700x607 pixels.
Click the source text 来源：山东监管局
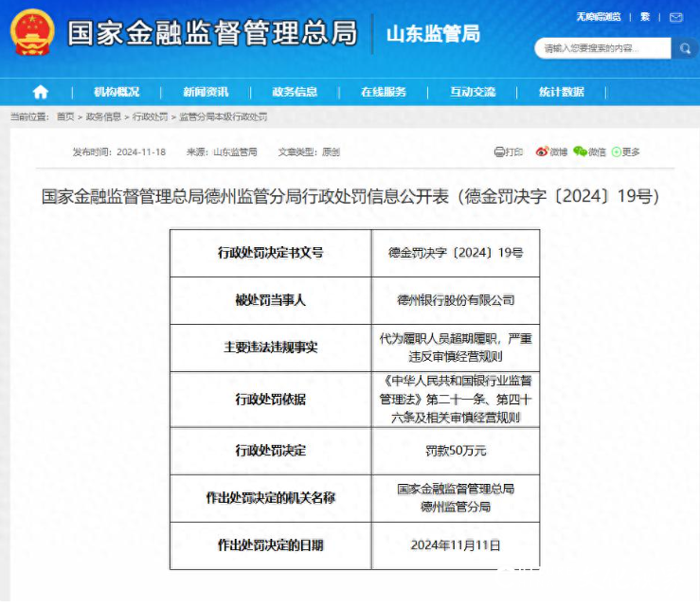(222, 152)
